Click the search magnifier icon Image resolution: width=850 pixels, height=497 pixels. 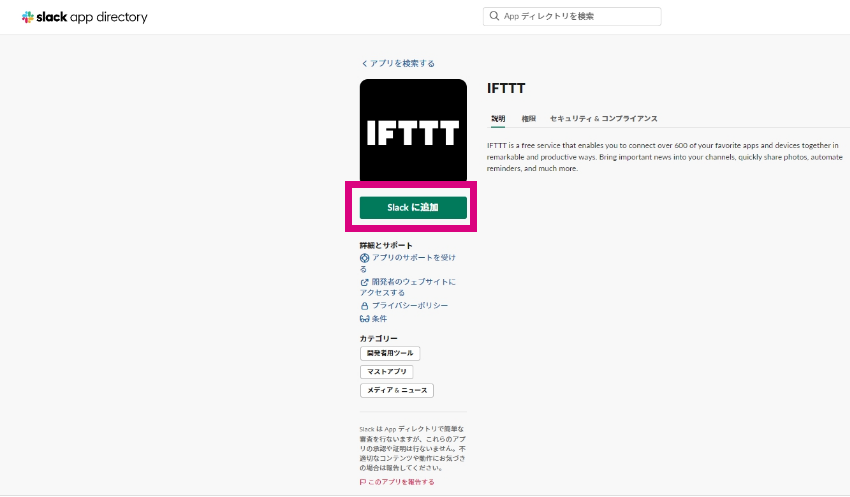(x=494, y=16)
